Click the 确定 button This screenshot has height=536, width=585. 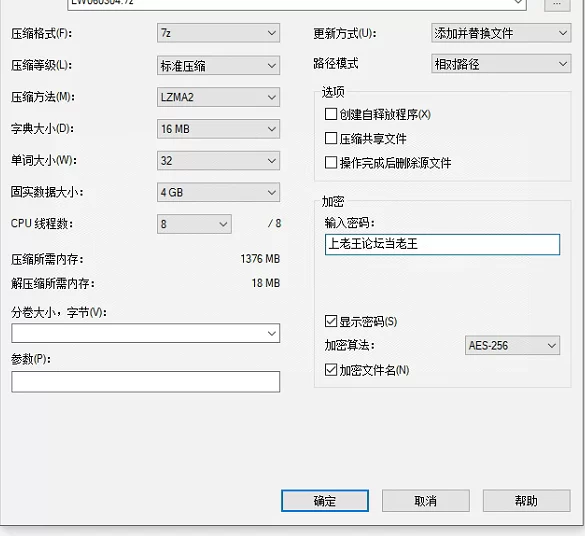click(325, 501)
